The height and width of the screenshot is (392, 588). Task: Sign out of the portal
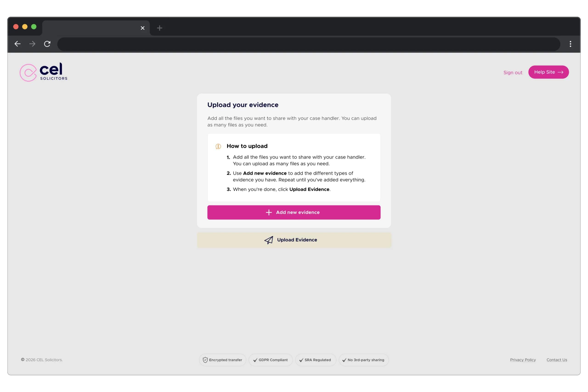pyautogui.click(x=513, y=73)
